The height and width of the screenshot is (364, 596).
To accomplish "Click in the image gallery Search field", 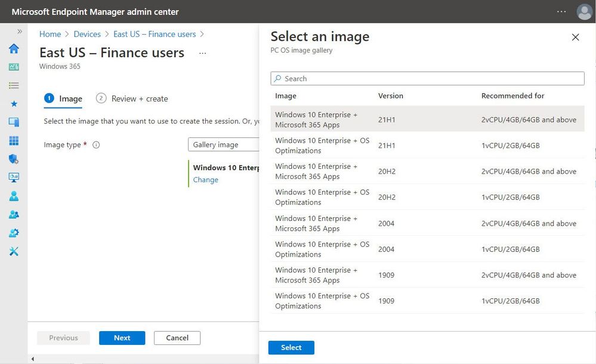I will coord(427,78).
